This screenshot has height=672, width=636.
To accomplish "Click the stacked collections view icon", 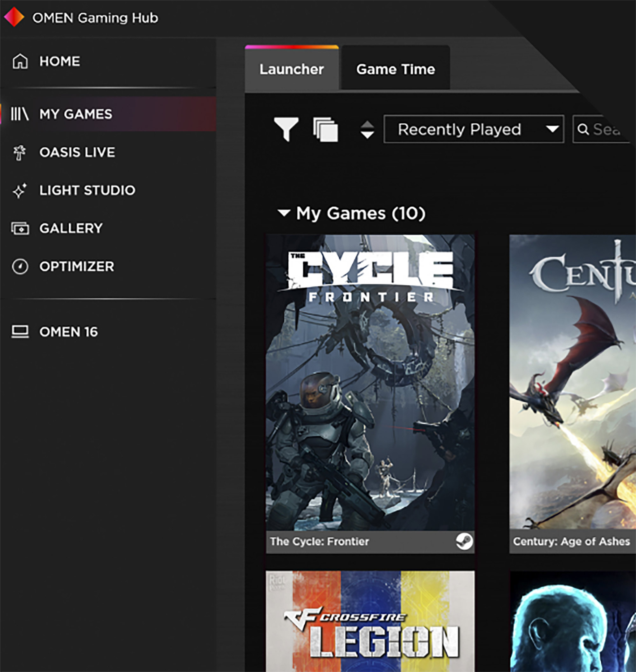I will tap(325, 129).
